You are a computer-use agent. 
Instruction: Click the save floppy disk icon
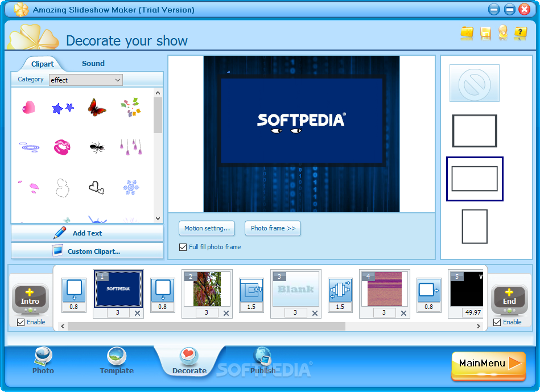(485, 33)
